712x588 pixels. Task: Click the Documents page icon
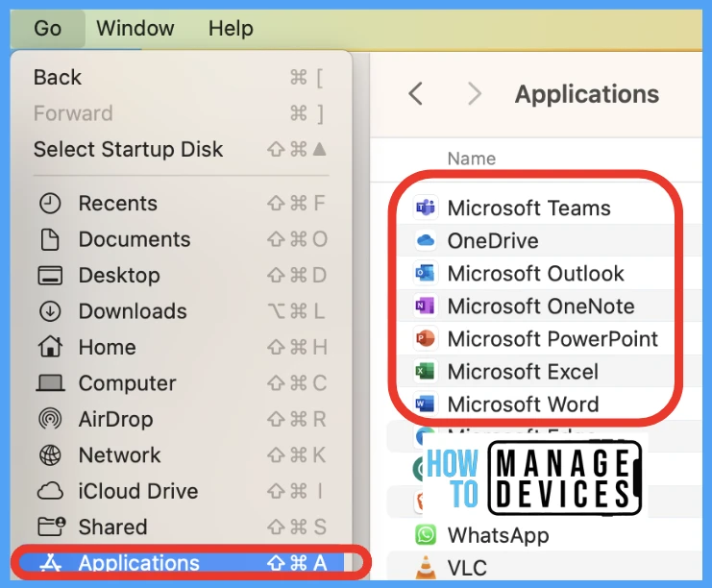click(50, 239)
